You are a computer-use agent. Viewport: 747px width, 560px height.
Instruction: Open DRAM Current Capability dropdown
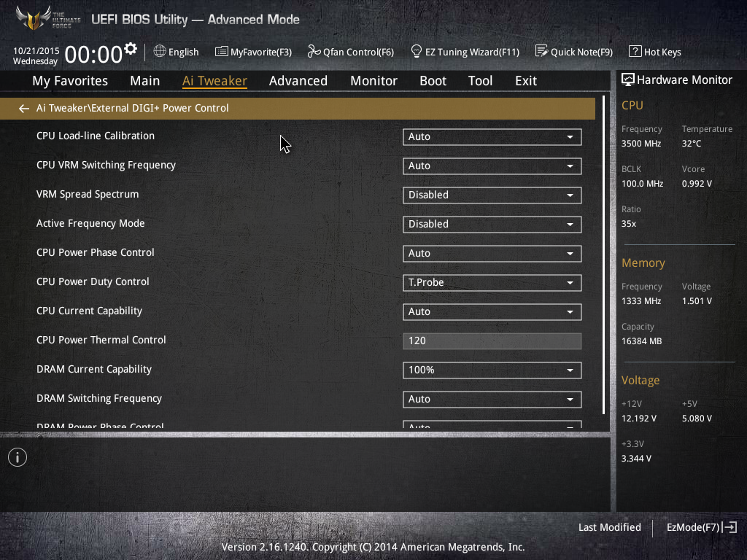[x=492, y=370]
